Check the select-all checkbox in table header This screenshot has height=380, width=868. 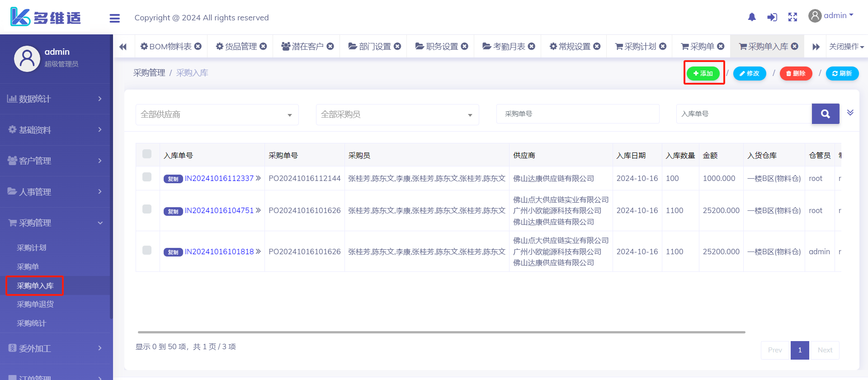pyautogui.click(x=147, y=154)
